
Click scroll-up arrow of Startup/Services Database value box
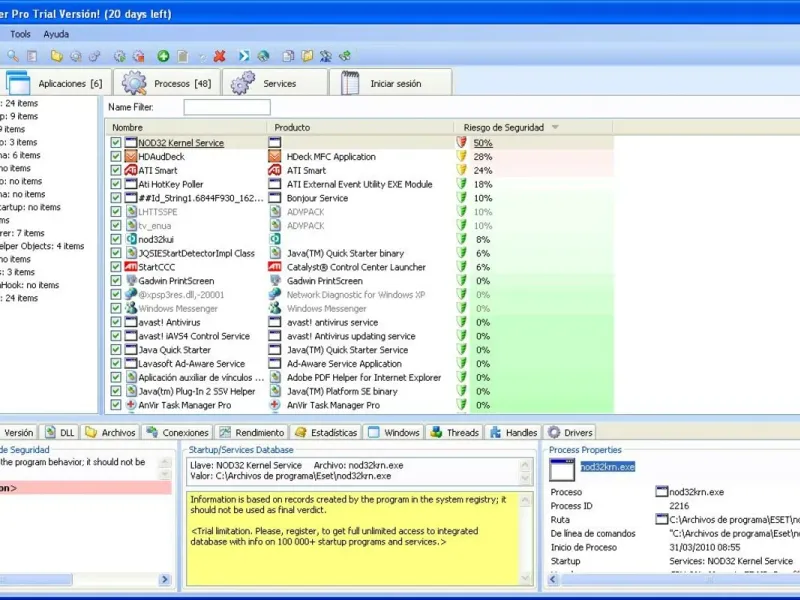coord(525,465)
